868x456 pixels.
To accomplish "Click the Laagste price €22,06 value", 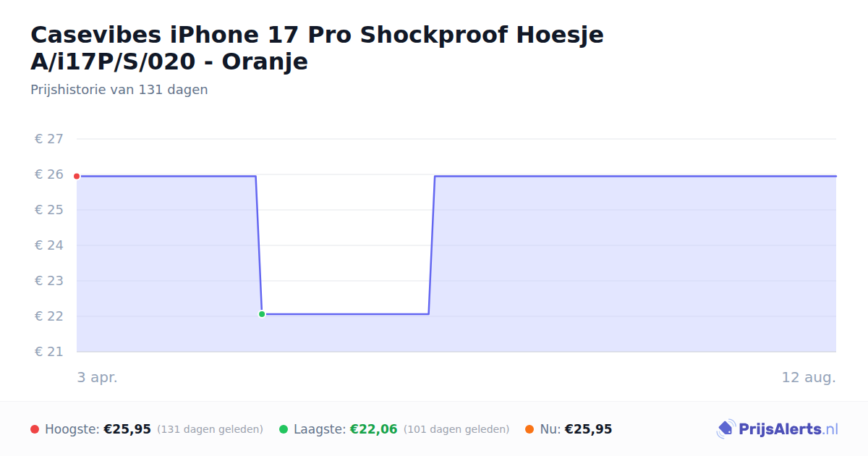I will click(374, 429).
